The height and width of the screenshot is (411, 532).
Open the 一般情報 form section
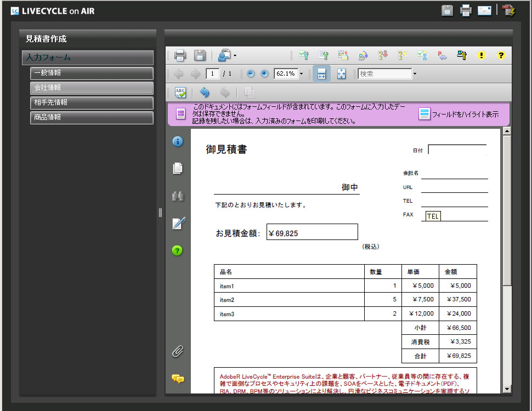point(92,73)
